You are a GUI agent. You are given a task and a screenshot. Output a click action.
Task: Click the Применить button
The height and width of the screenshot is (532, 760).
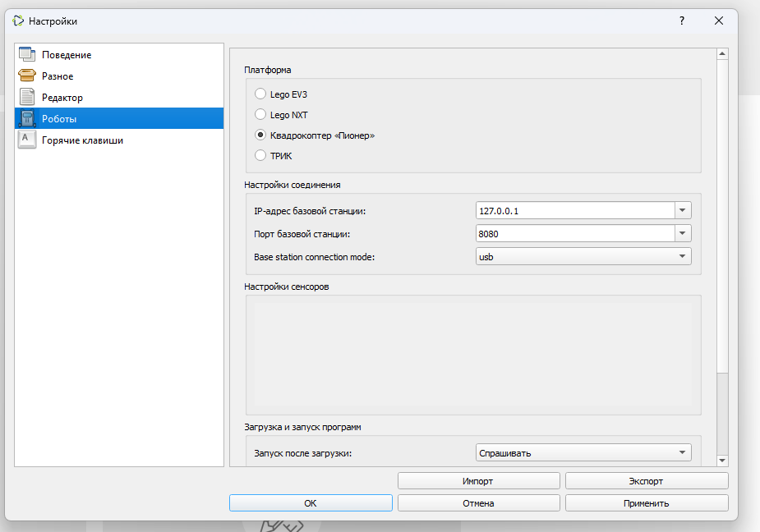[x=647, y=503]
